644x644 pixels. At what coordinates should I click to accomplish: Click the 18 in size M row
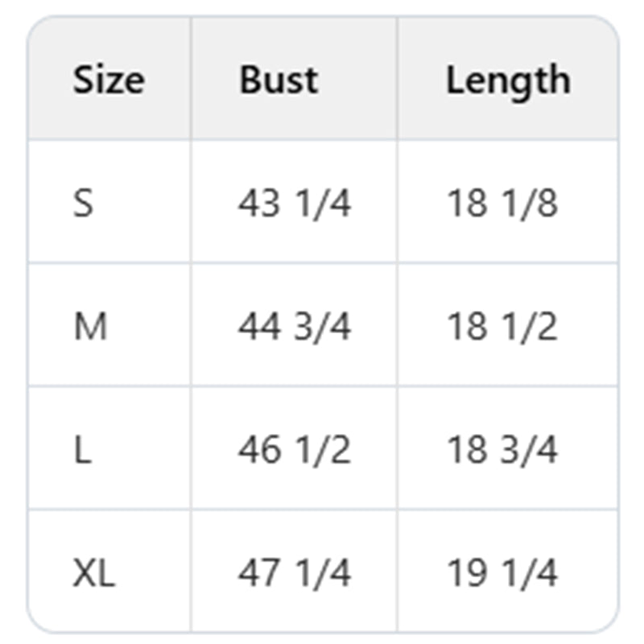coord(467,328)
